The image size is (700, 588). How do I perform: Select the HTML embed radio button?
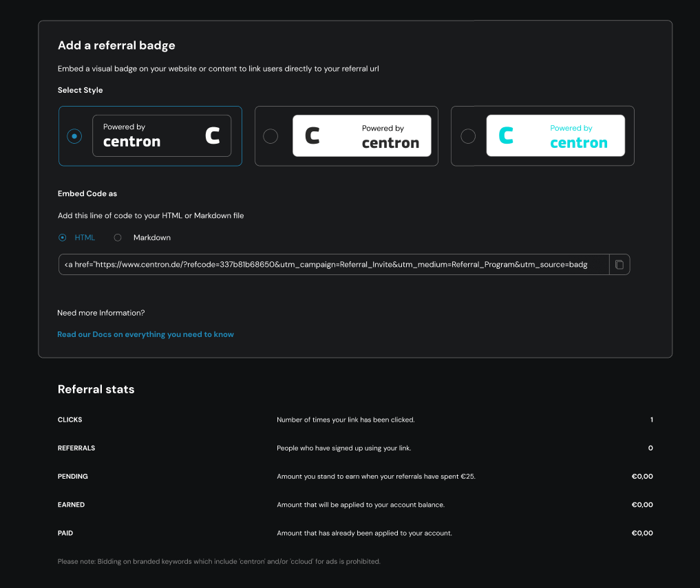click(63, 237)
